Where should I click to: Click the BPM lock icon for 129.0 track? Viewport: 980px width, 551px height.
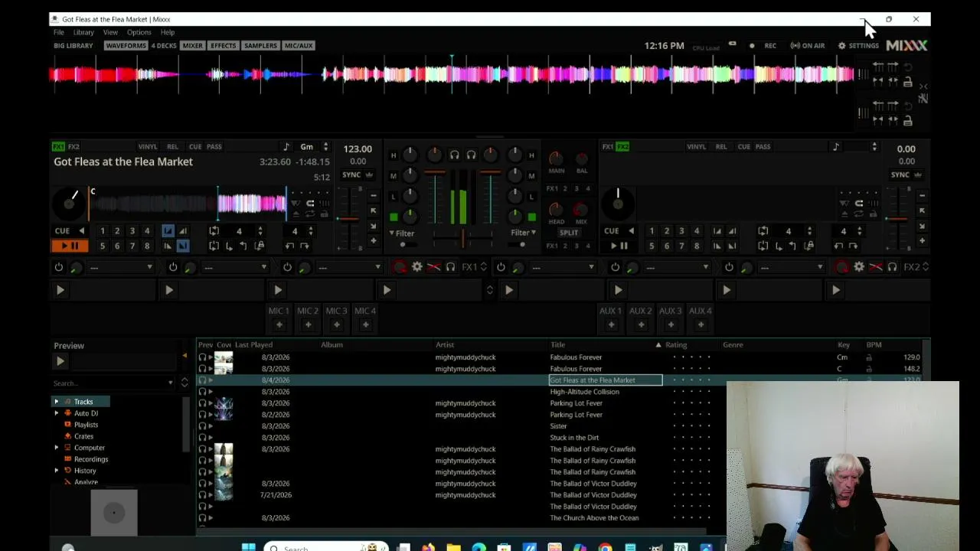click(869, 357)
